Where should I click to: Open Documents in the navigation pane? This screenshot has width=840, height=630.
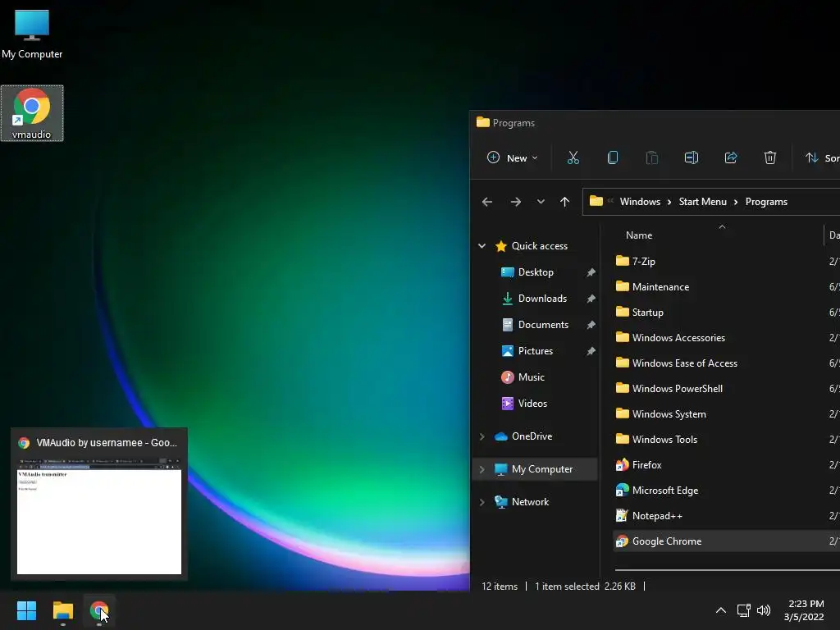coord(543,325)
